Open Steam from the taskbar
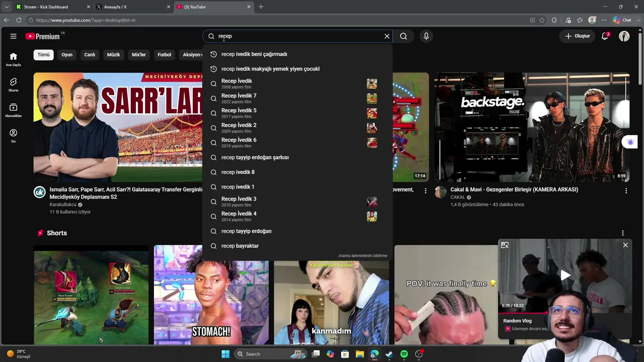Viewport: 644px width, 362px height. (389, 354)
